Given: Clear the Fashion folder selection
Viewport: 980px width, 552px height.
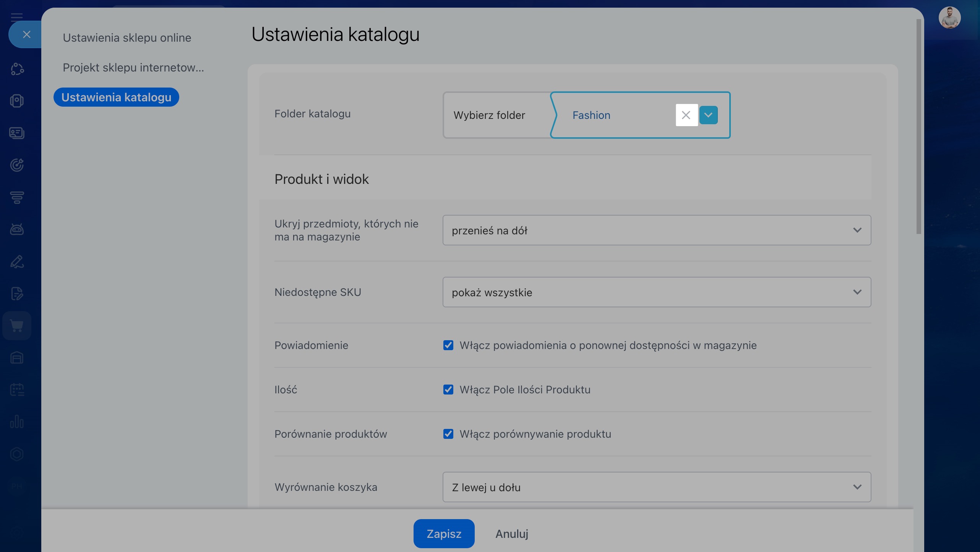Looking at the screenshot, I should (x=686, y=115).
